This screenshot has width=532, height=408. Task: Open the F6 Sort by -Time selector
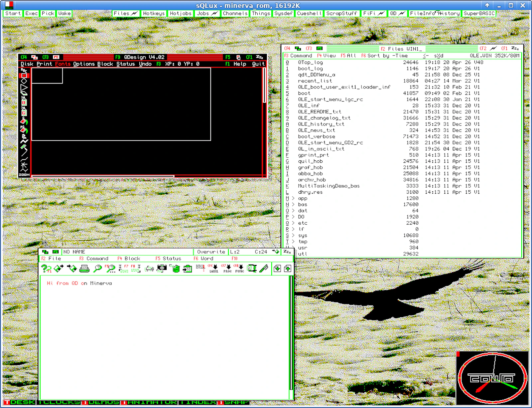[x=384, y=56]
